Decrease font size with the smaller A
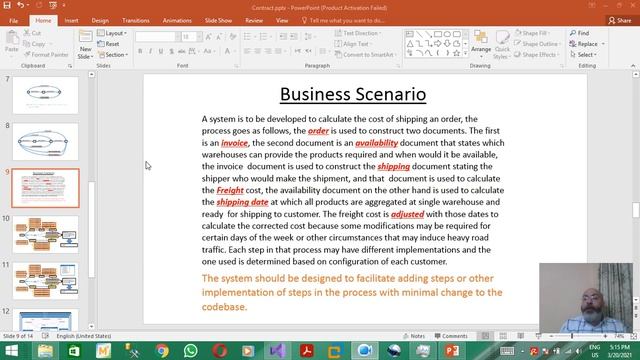 219,37
